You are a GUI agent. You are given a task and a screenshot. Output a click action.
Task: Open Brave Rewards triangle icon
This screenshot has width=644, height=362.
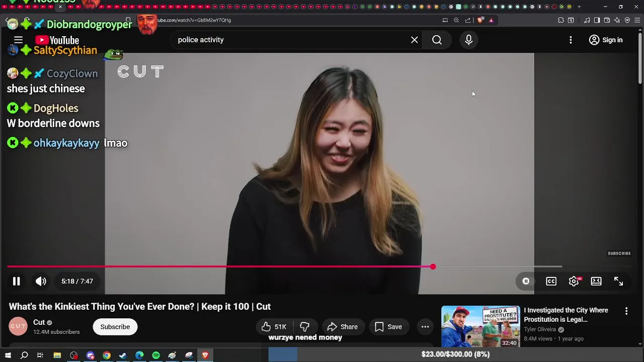point(491,20)
